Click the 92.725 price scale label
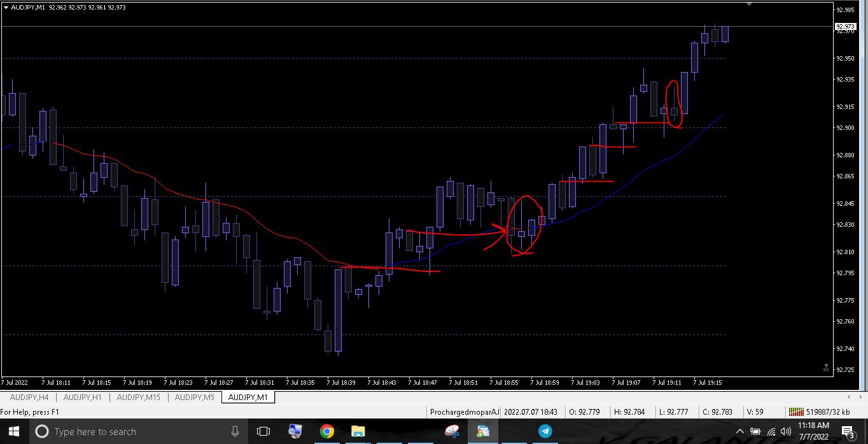Screen dimensions: 868x444 pyautogui.click(x=845, y=369)
